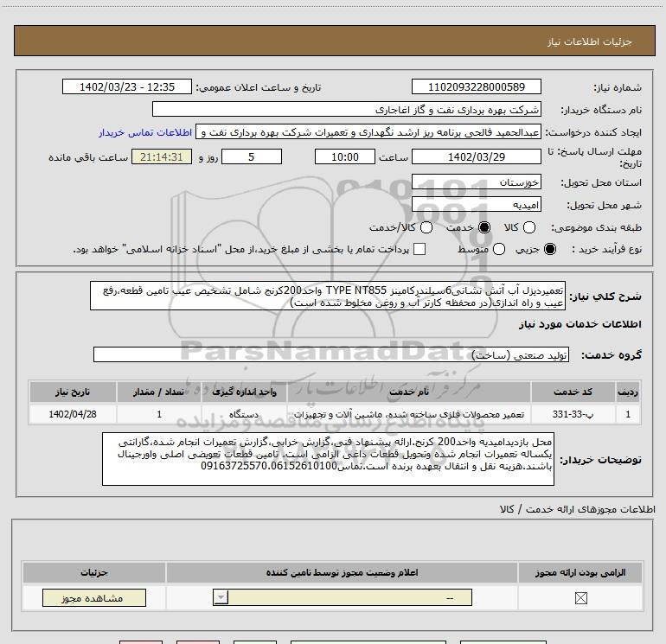The width and height of the screenshot is (666, 644).
Task: Click the جزئیات column header
Action: coord(94,572)
